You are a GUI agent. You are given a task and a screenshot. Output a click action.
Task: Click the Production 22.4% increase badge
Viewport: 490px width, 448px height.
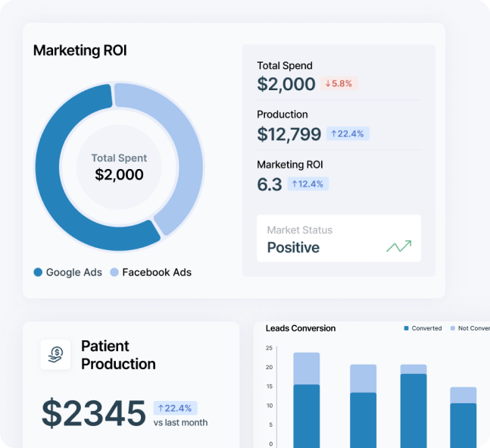pyautogui.click(x=348, y=133)
